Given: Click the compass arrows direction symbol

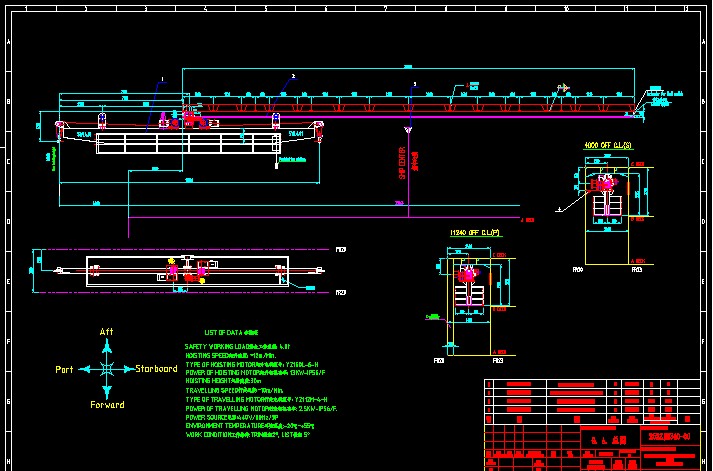Looking at the screenshot, I should (107, 368).
